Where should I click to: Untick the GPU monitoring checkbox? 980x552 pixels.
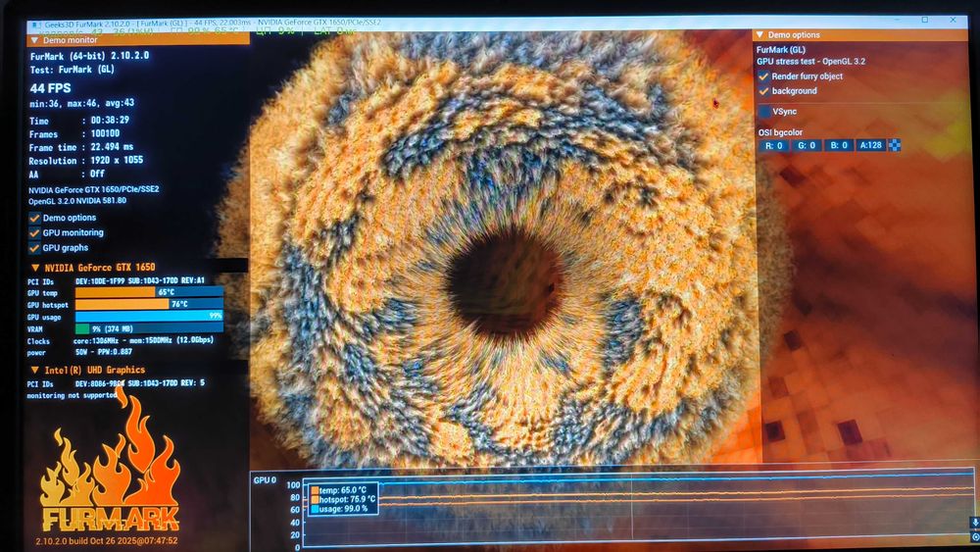pos(35,233)
